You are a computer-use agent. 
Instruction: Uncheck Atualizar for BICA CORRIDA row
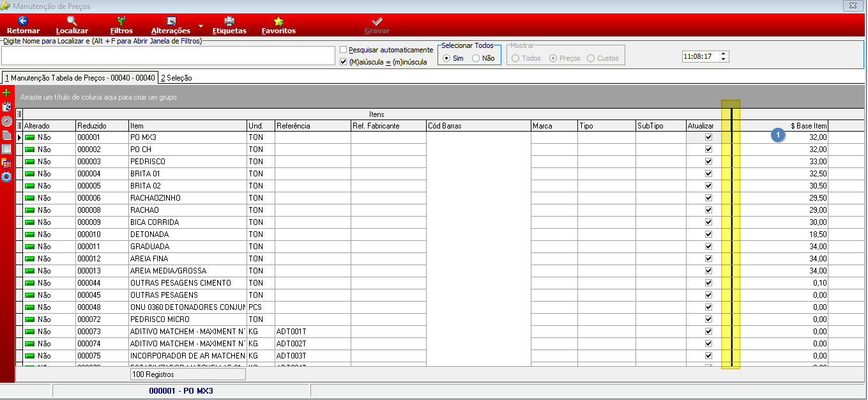point(708,222)
